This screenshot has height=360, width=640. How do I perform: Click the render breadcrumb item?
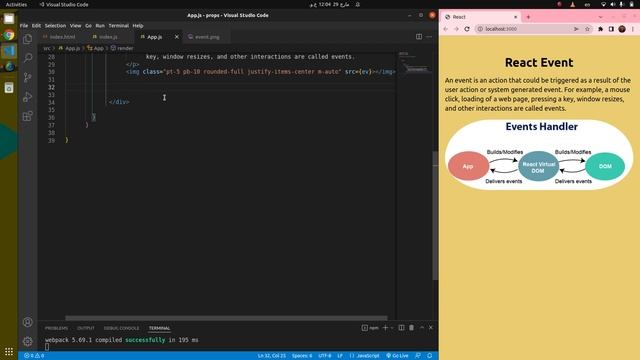pos(122,48)
